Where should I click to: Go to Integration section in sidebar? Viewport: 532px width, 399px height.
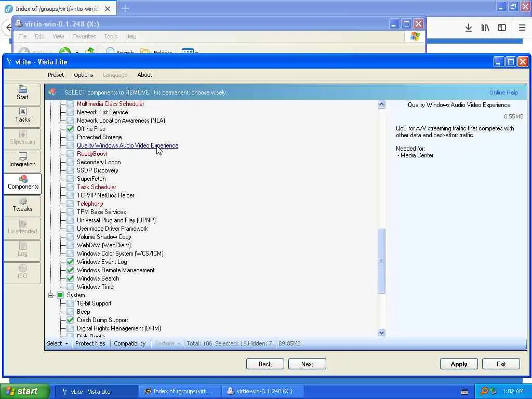22,161
